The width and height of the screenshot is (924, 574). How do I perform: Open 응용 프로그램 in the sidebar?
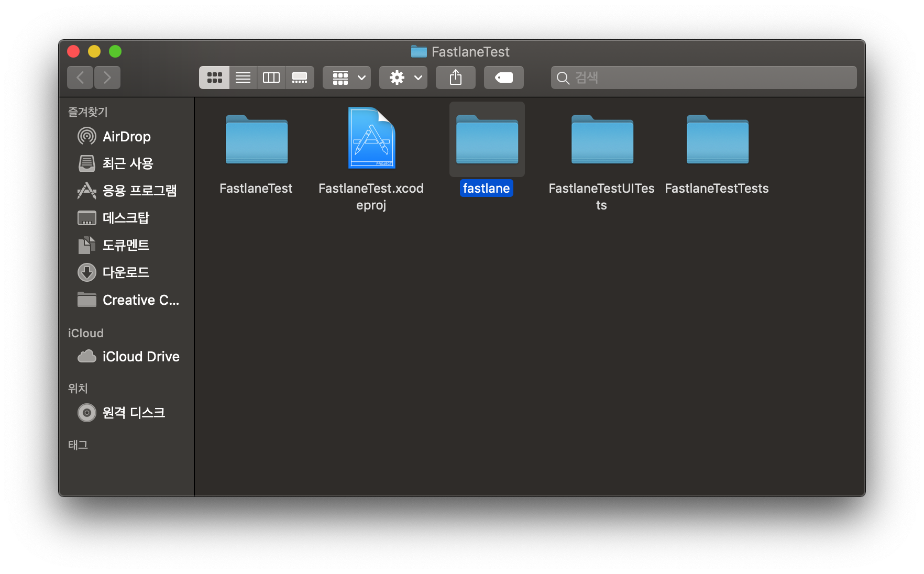click(x=126, y=191)
